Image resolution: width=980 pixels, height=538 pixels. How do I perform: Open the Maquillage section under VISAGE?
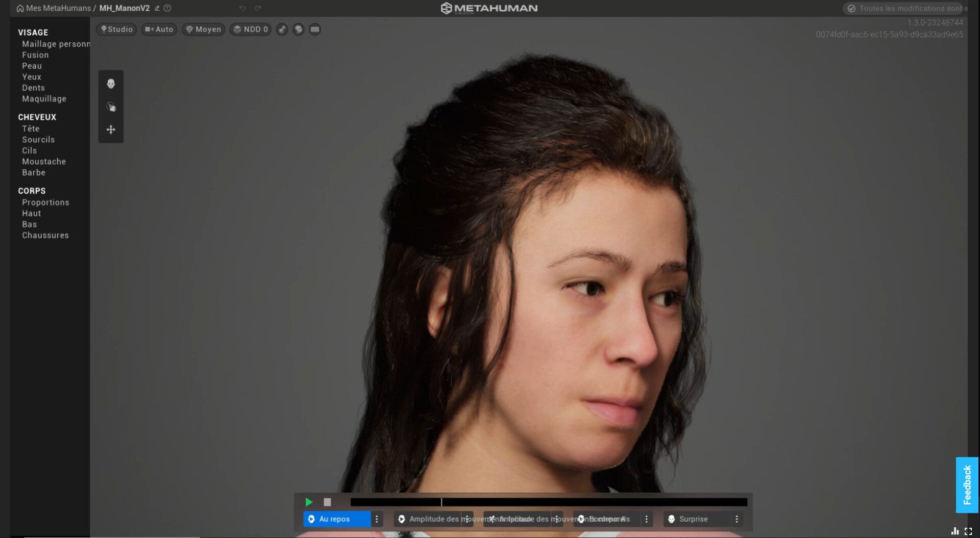[44, 99]
